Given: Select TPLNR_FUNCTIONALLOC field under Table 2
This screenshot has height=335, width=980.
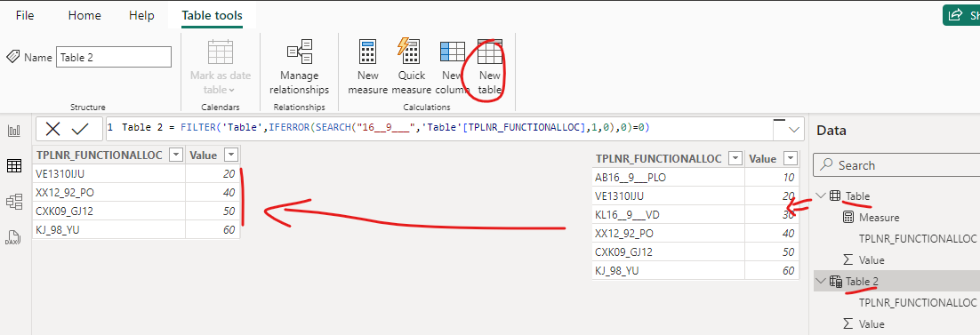Looking at the screenshot, I should [x=918, y=302].
